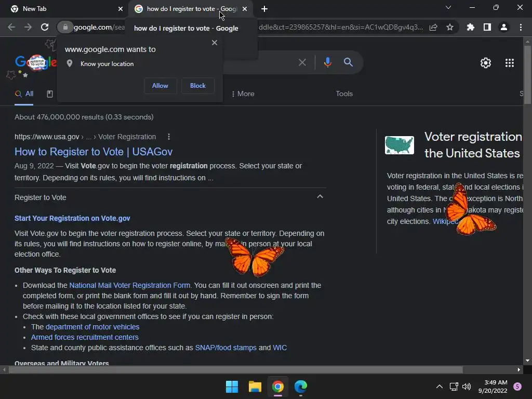Click Chrome icon in taskbar
532x399 pixels.
click(x=277, y=387)
